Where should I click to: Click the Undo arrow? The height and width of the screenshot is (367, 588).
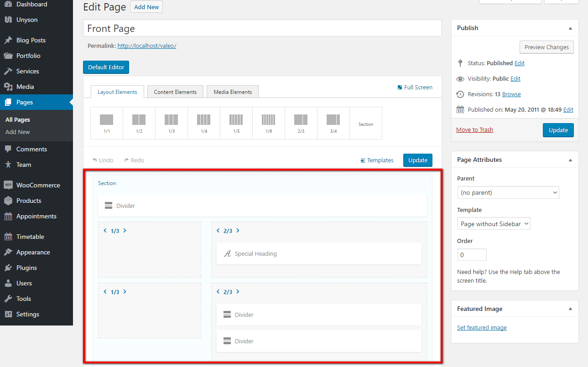(95, 160)
